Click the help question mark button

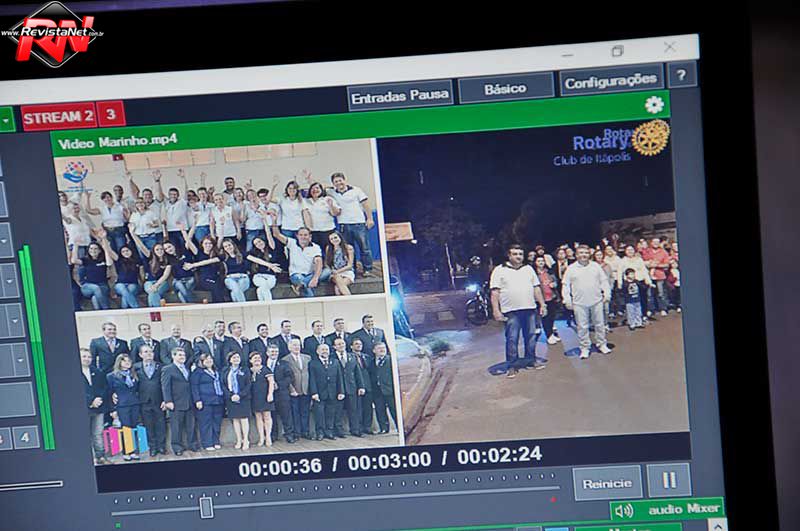(x=682, y=76)
